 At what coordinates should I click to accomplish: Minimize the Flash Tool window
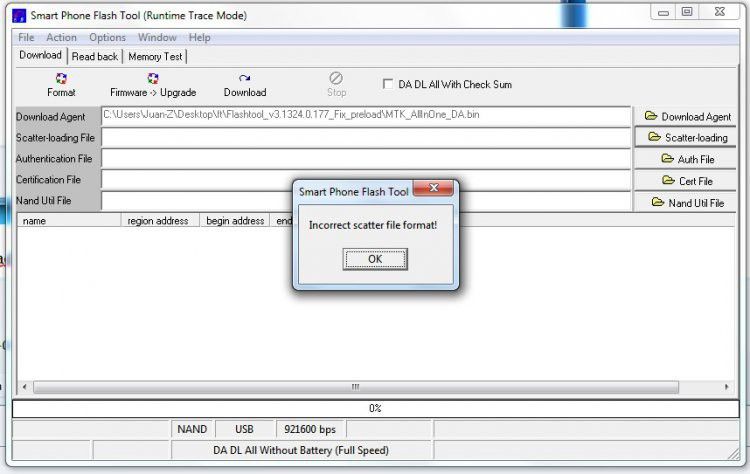point(663,13)
